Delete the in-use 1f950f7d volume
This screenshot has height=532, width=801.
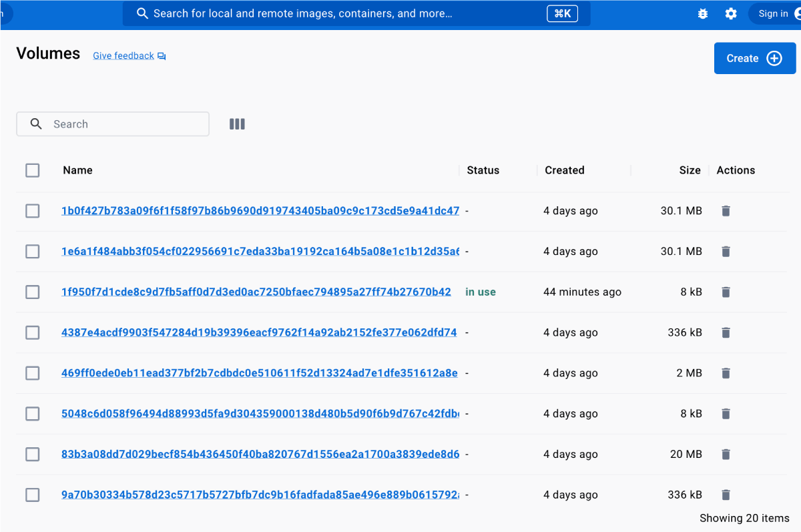point(726,292)
